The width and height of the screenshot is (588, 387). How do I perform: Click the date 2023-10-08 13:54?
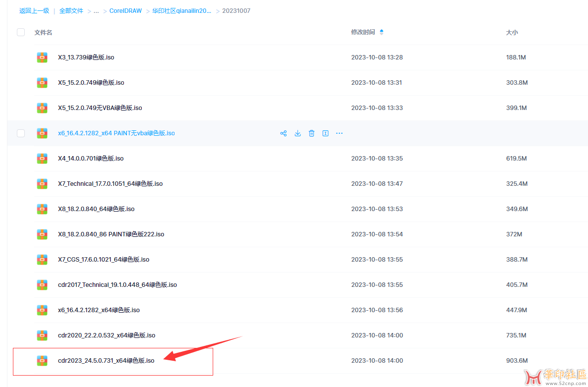pos(377,234)
